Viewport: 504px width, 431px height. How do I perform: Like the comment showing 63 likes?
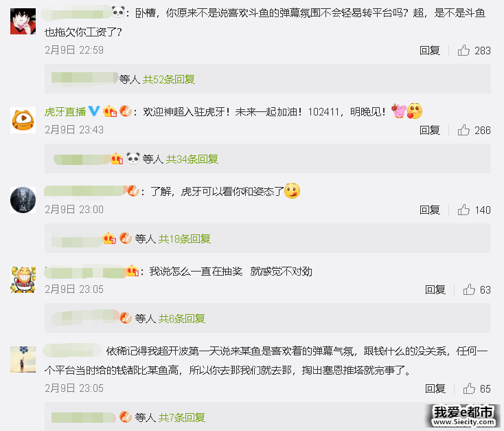(469, 289)
